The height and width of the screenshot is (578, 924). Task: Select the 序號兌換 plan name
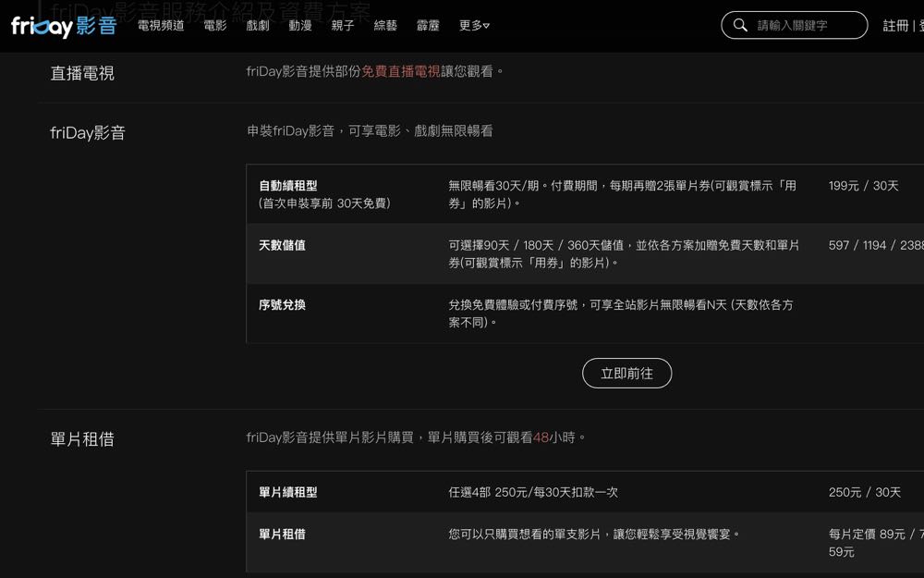(282, 305)
